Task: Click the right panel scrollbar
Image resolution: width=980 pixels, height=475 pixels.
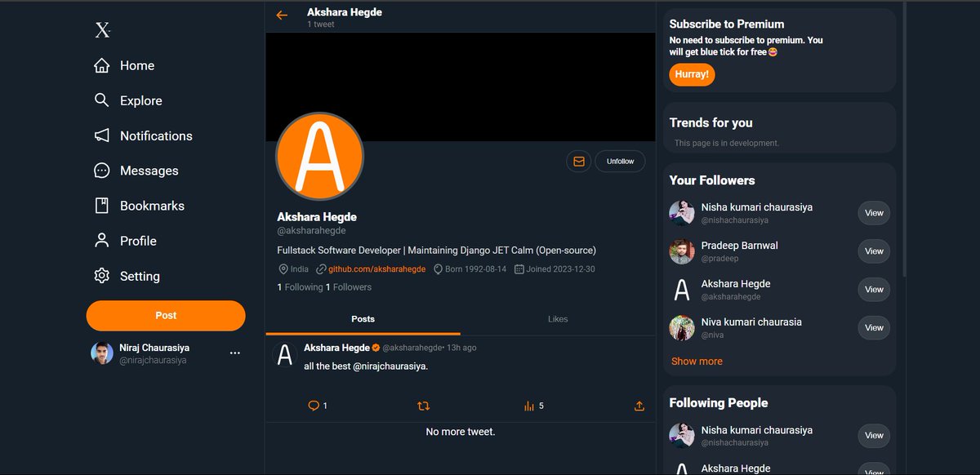Action: (903, 139)
